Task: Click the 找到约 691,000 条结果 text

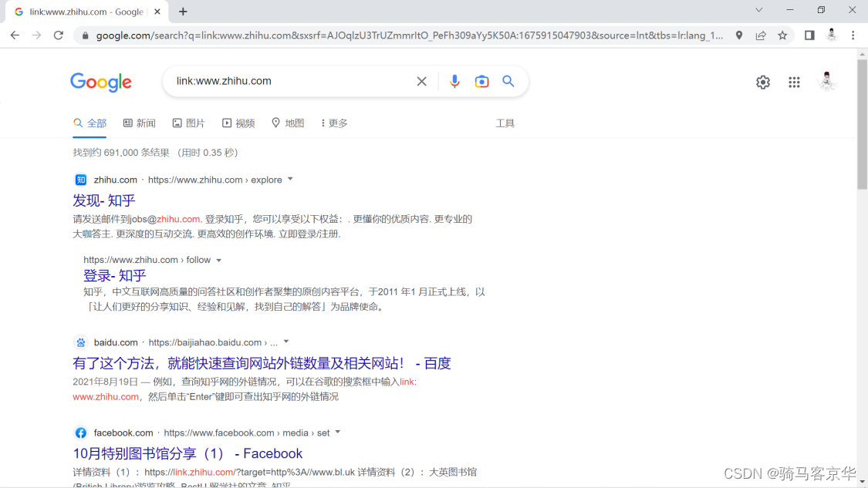Action: coord(120,153)
